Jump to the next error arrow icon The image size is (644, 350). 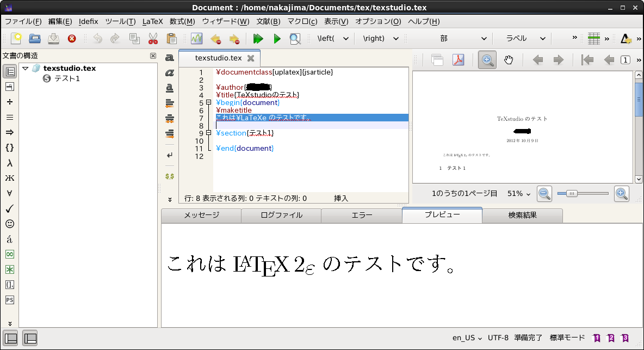(x=234, y=39)
